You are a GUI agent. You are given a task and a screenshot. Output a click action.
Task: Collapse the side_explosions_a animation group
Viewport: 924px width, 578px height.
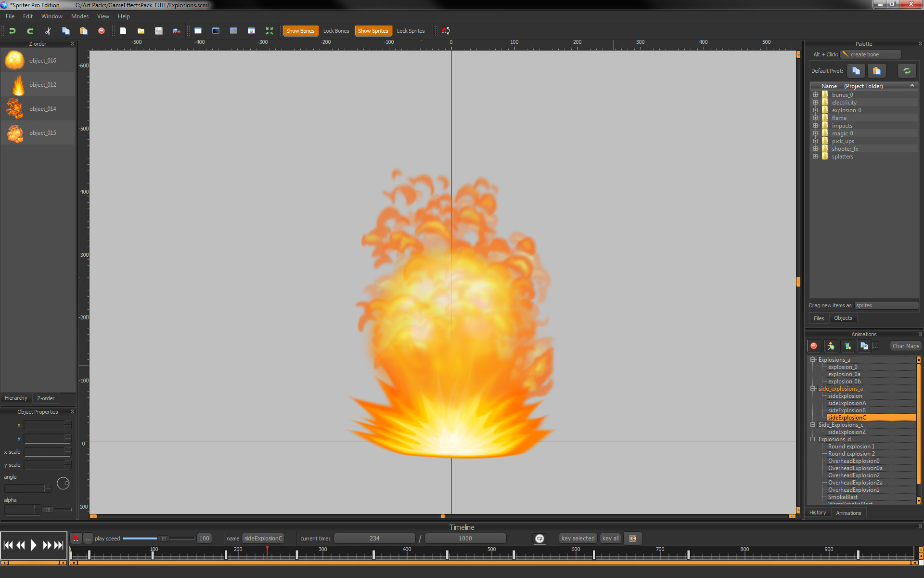pyautogui.click(x=813, y=389)
